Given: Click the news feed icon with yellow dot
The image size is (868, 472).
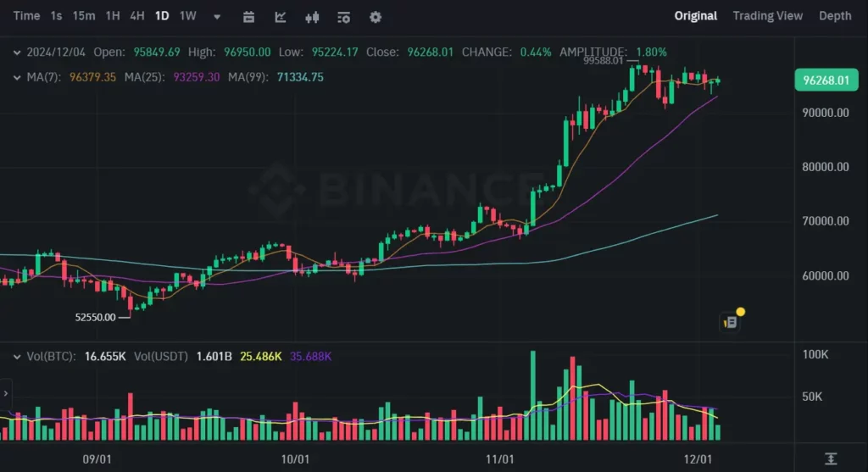Looking at the screenshot, I should (732, 319).
